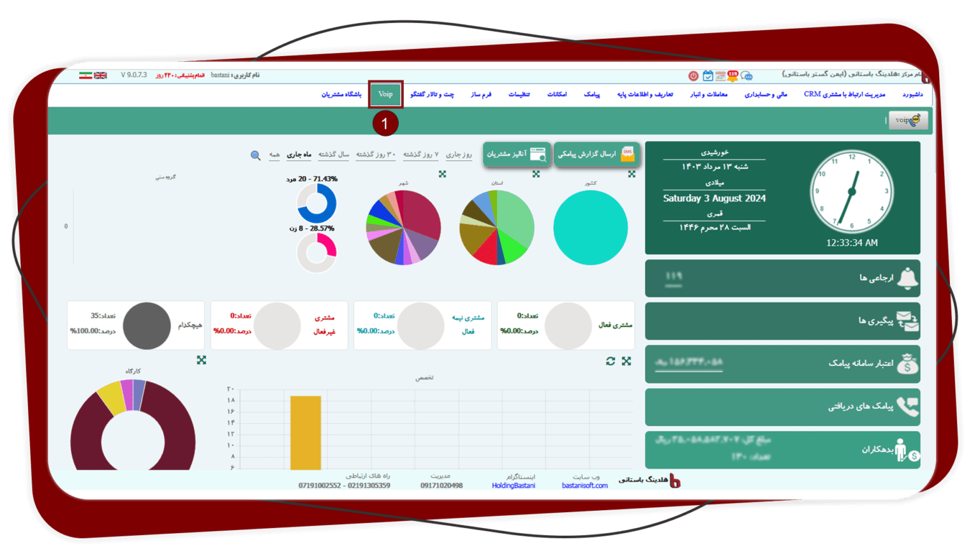Click the cyan کشور pie chart
The width and height of the screenshot is (980, 551).
590,228
